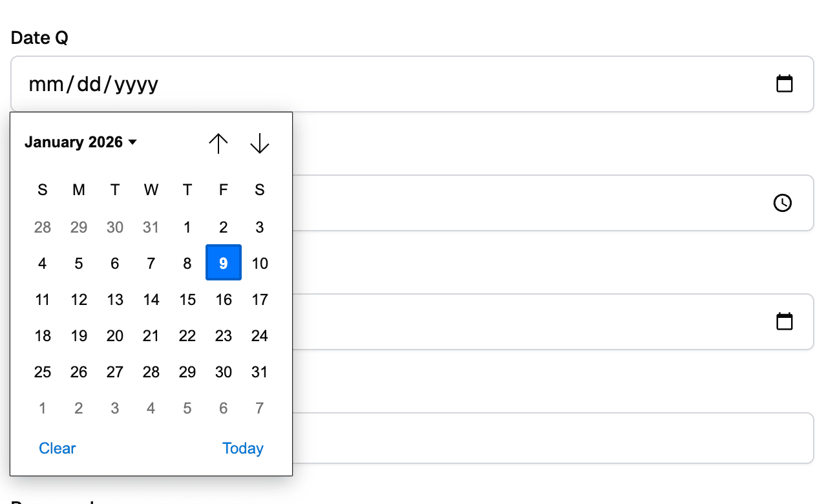Click the Wednesday column header W

[x=151, y=190]
